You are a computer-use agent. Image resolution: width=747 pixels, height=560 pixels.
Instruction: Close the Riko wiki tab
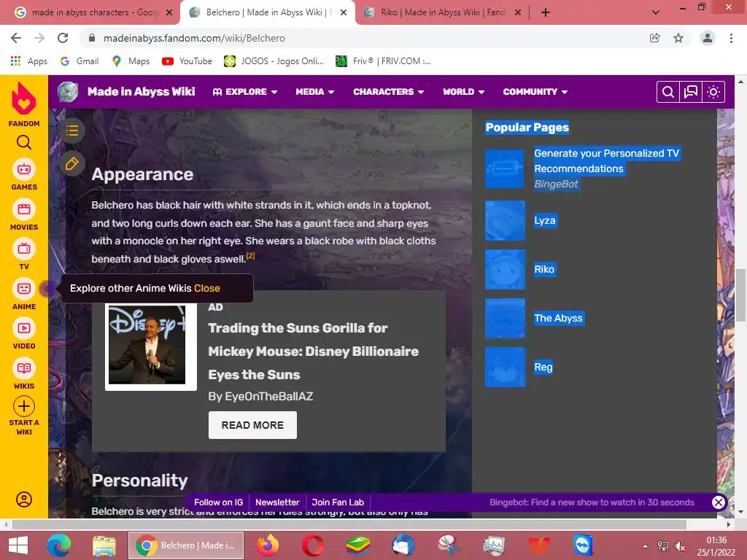pyautogui.click(x=518, y=12)
